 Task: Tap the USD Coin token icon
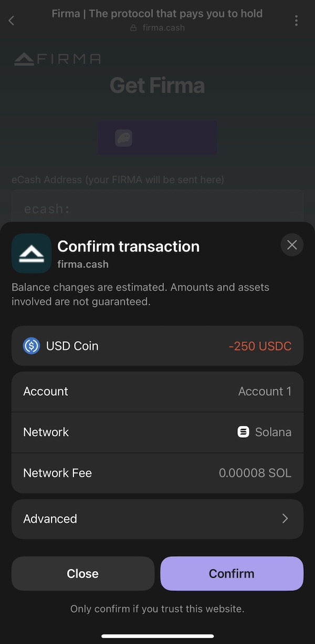(x=31, y=346)
